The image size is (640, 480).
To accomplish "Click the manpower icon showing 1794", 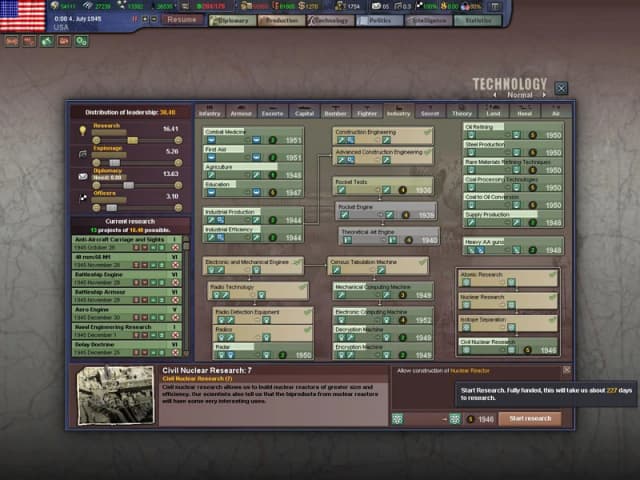I will pyautogui.click(x=340, y=6).
